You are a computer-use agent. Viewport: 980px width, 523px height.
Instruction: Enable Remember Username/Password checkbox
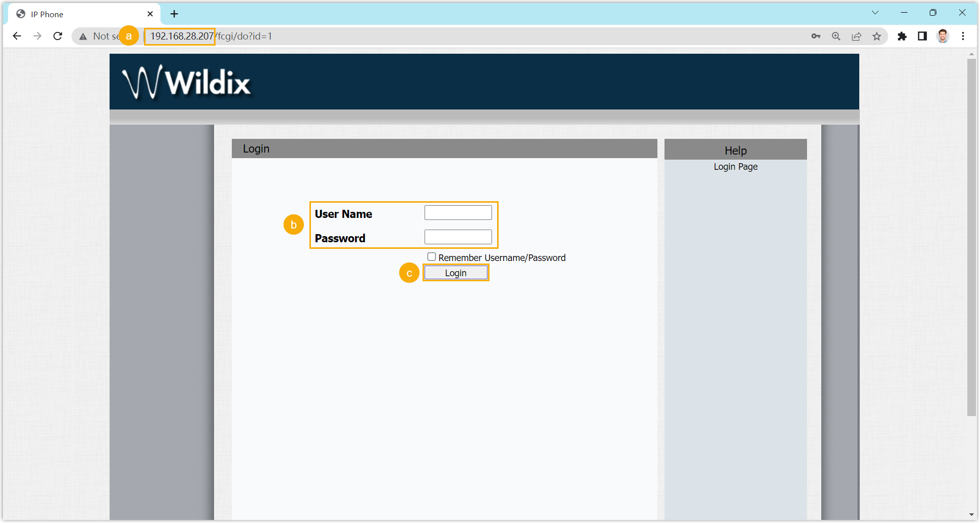pyautogui.click(x=431, y=257)
